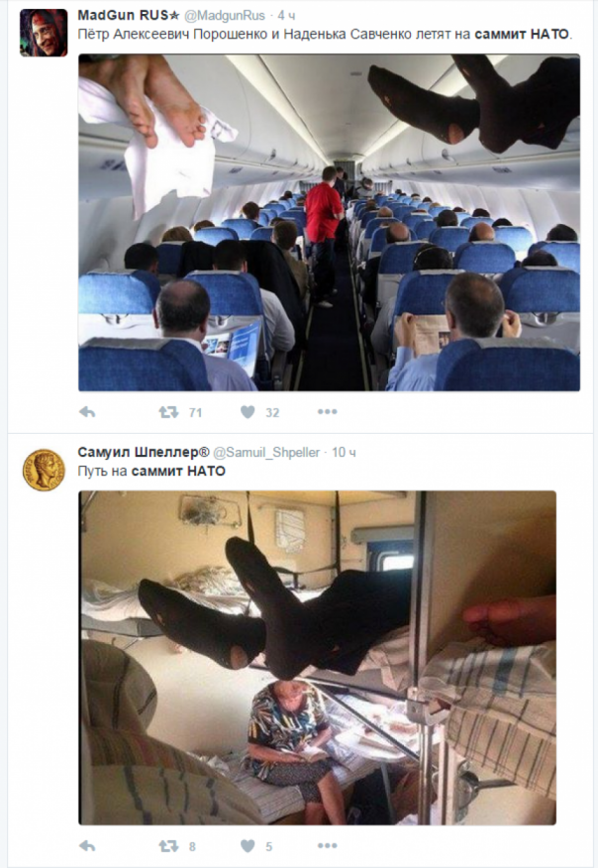Reply to Самуил Шпеллер tweet
This screenshot has width=598, height=868.
coord(87,846)
